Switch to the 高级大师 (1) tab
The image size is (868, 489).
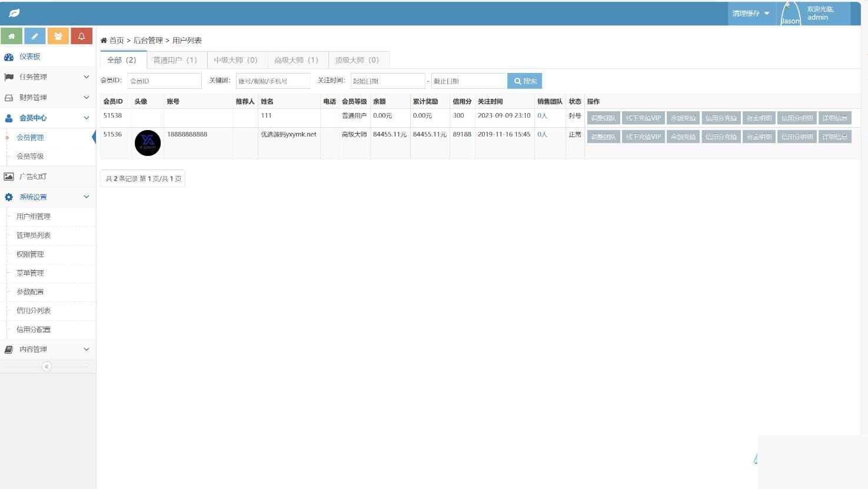pos(296,60)
